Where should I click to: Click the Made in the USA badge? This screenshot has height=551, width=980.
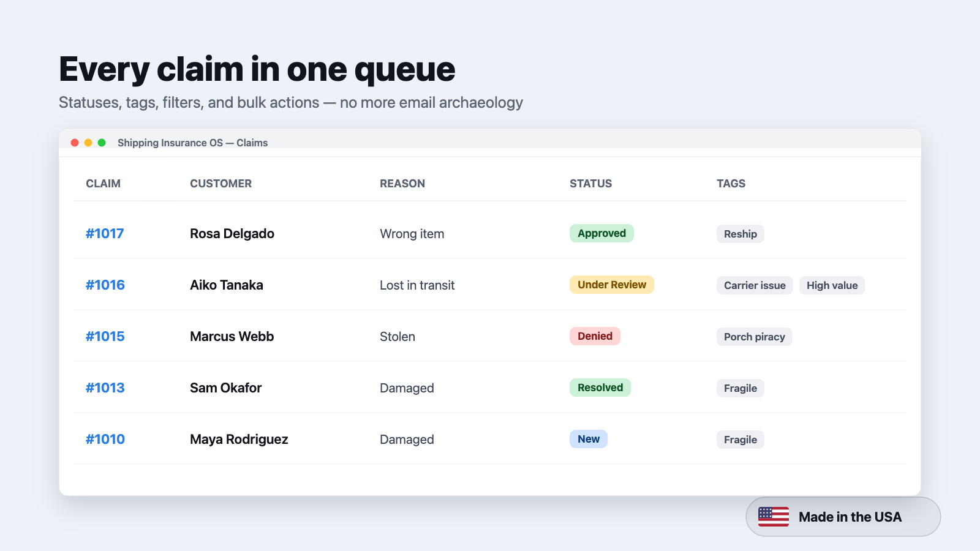click(x=843, y=517)
